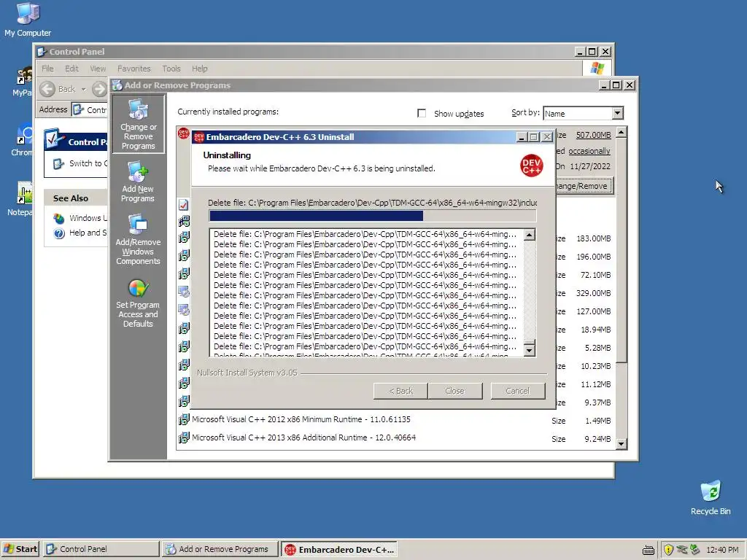Click the 507.00MB size link
Screen dimensions: 747x560
pyautogui.click(x=593, y=135)
